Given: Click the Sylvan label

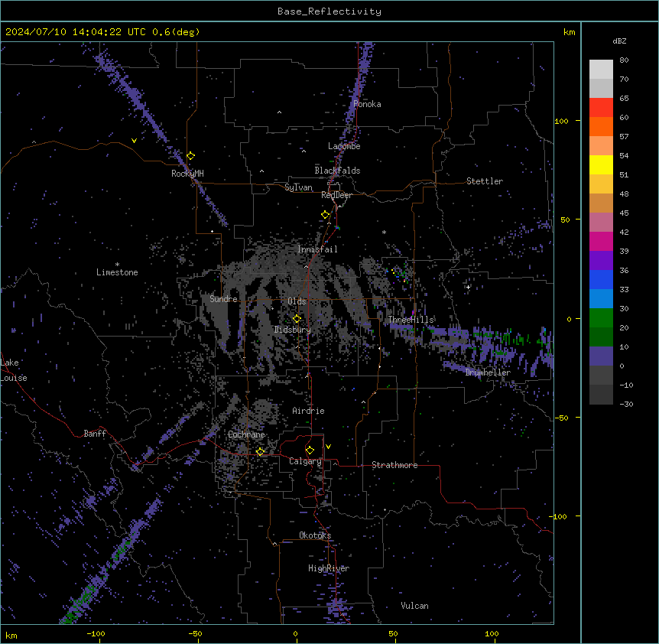Looking at the screenshot, I should point(298,187).
